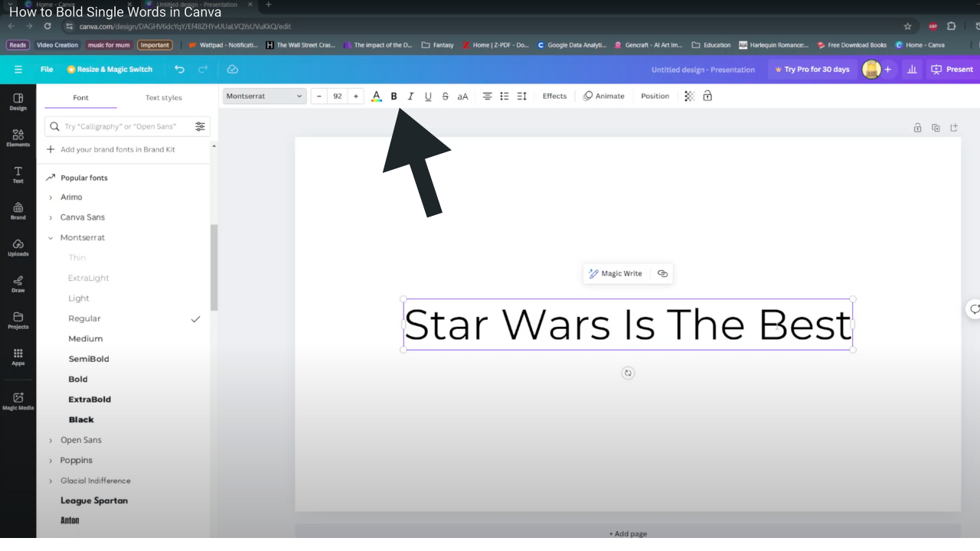The image size is (980, 551).
Task: Rotate the text box using the rotate handle
Action: pos(628,373)
